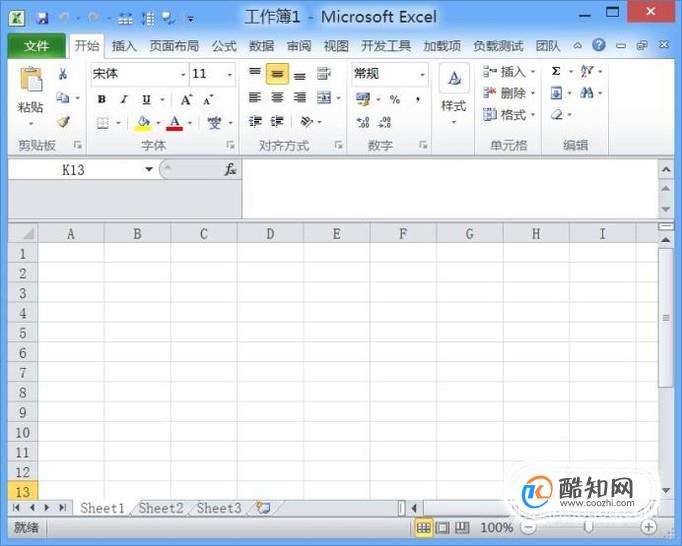Apply Comma Style
The image size is (682, 546).
(418, 100)
